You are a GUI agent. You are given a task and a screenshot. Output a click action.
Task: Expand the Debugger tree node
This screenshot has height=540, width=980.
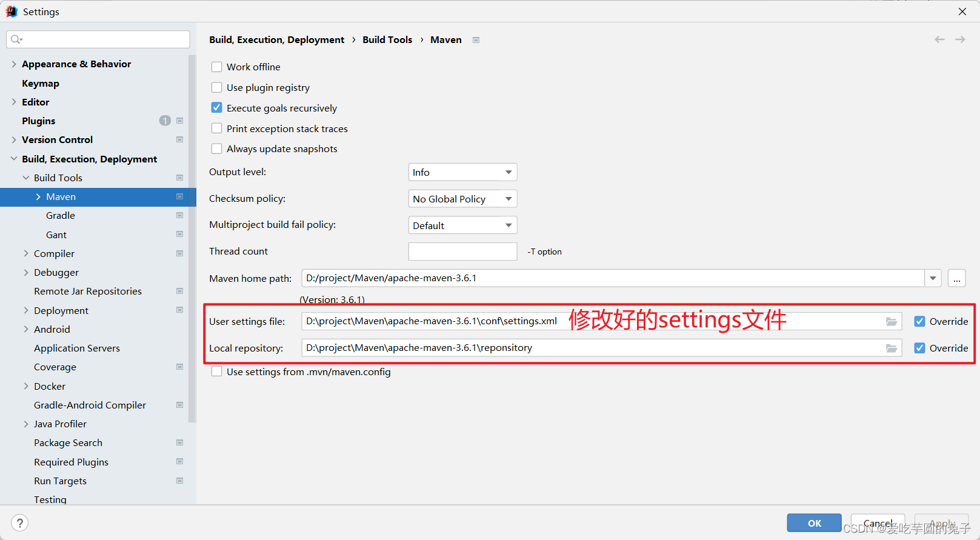[x=26, y=272]
